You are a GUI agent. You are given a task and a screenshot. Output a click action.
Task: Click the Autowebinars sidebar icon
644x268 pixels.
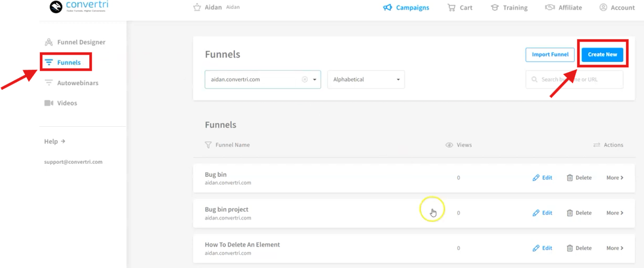[x=49, y=83]
